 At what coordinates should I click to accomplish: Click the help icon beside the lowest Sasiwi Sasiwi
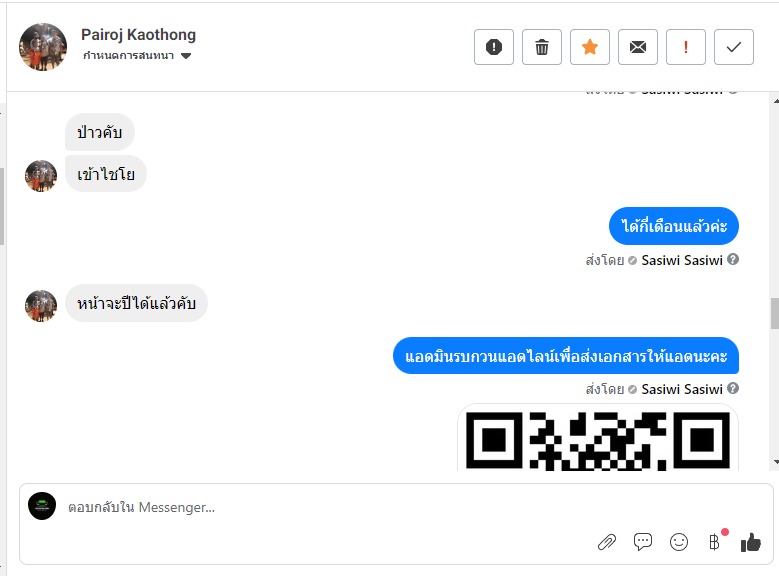coord(733,389)
